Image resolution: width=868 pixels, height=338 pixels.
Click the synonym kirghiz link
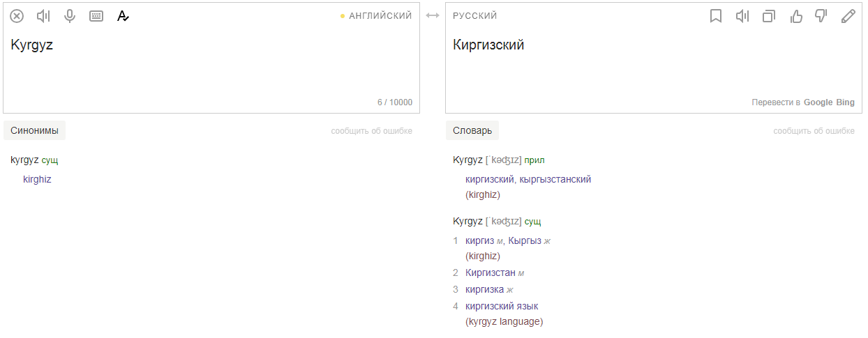point(37,179)
